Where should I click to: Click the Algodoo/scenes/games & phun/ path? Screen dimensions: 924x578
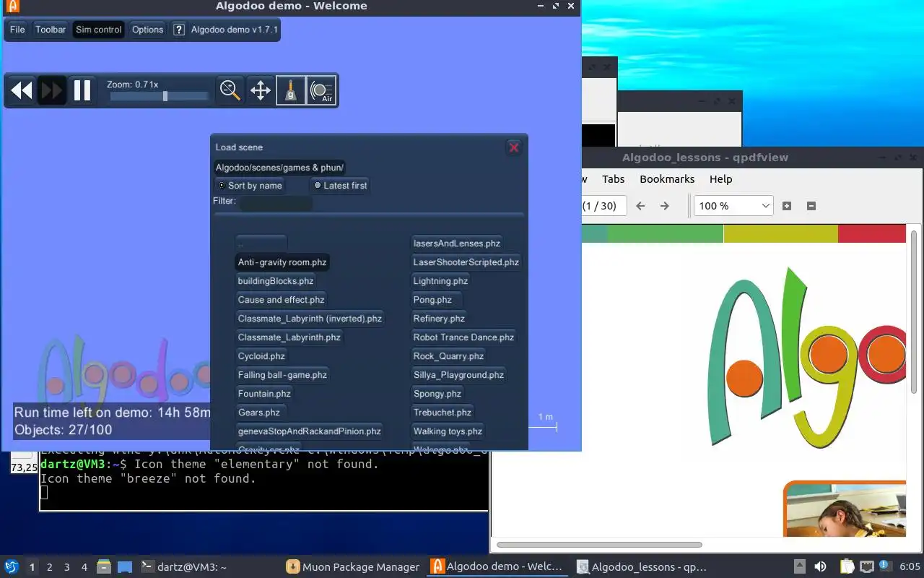click(279, 168)
